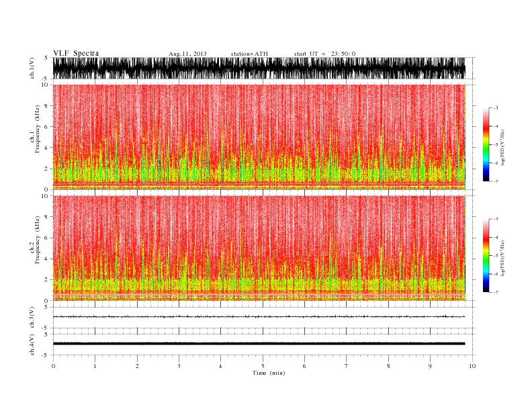Click the 'start UT = 23:50:0' text
Viewport: 532px width, 411px height.
tap(324, 54)
